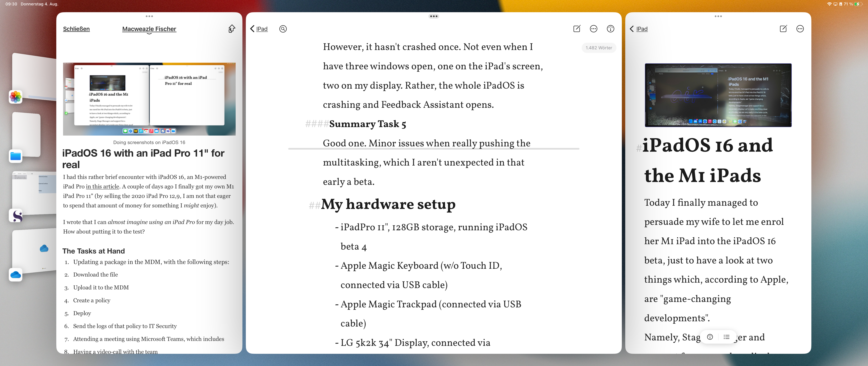Follow the 'in this article' link
The width and height of the screenshot is (868, 366).
click(102, 187)
